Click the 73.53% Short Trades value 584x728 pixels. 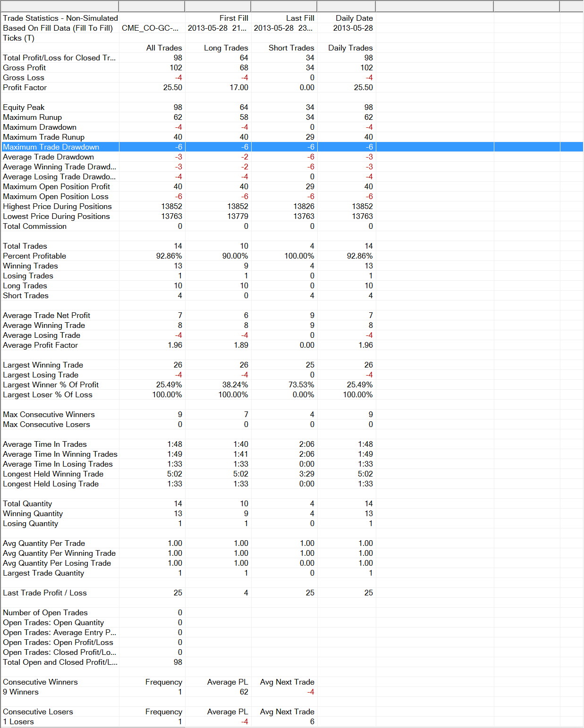tap(301, 385)
